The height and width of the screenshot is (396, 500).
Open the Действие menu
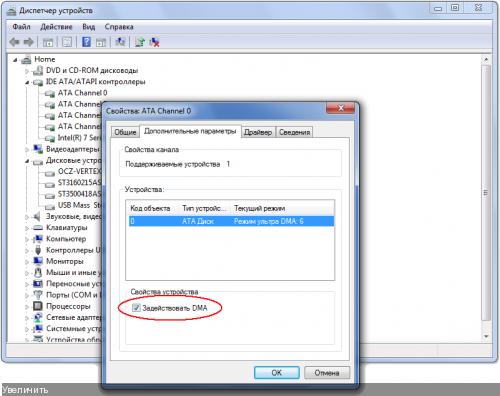click(x=56, y=27)
